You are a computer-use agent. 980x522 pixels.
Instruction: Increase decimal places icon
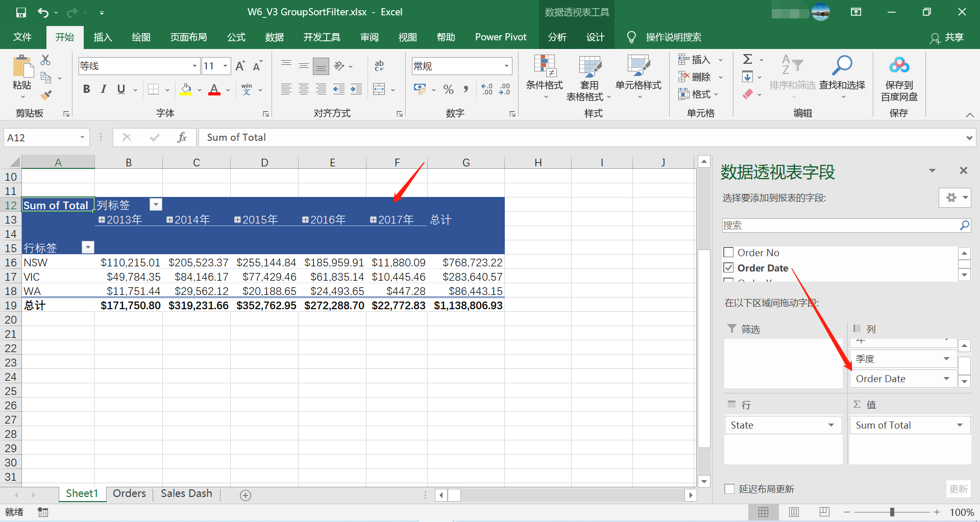coord(487,89)
